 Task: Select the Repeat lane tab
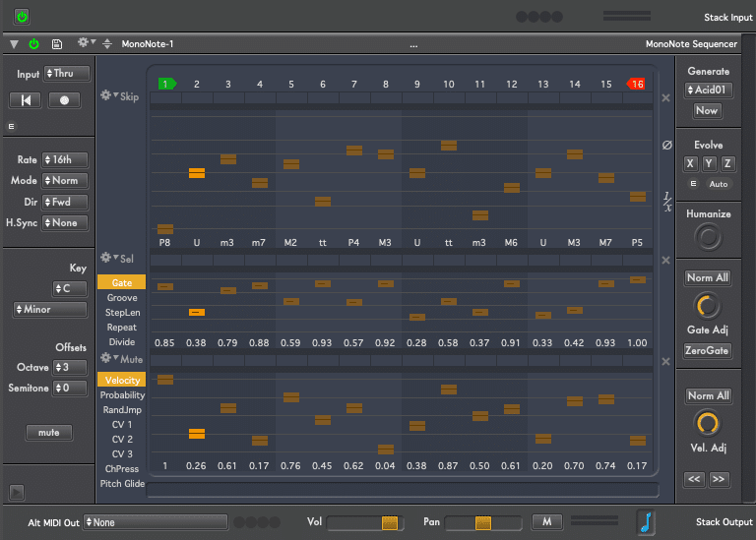pyautogui.click(x=121, y=328)
